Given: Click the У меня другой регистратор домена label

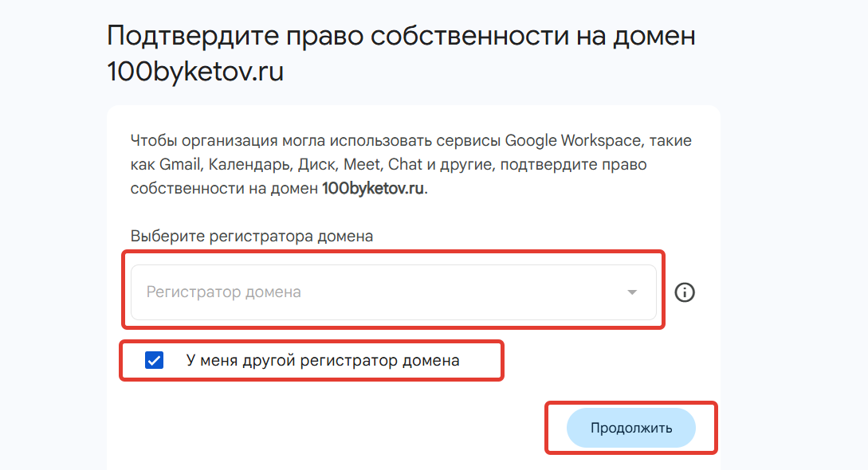Looking at the screenshot, I should point(323,361).
